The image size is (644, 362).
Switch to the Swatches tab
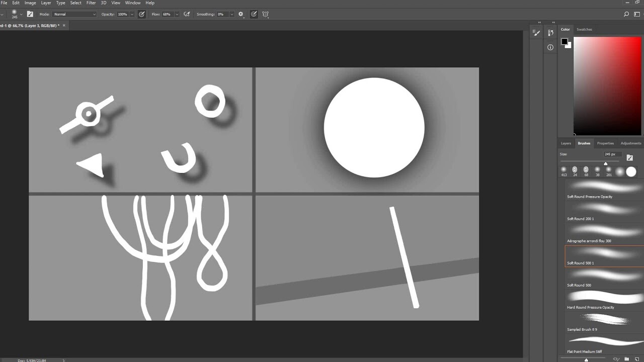coord(584,29)
